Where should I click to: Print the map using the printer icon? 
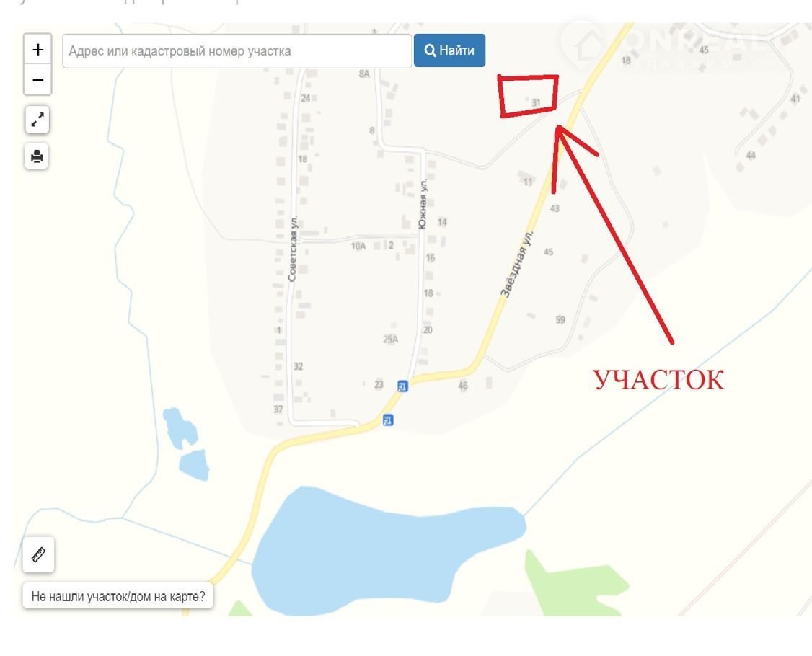tap(37, 156)
